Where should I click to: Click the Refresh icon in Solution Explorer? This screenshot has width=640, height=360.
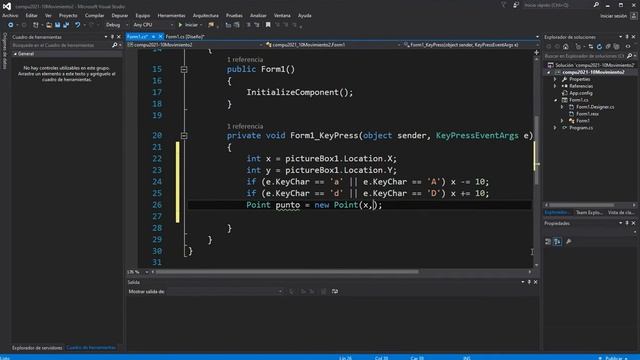click(x=599, y=47)
